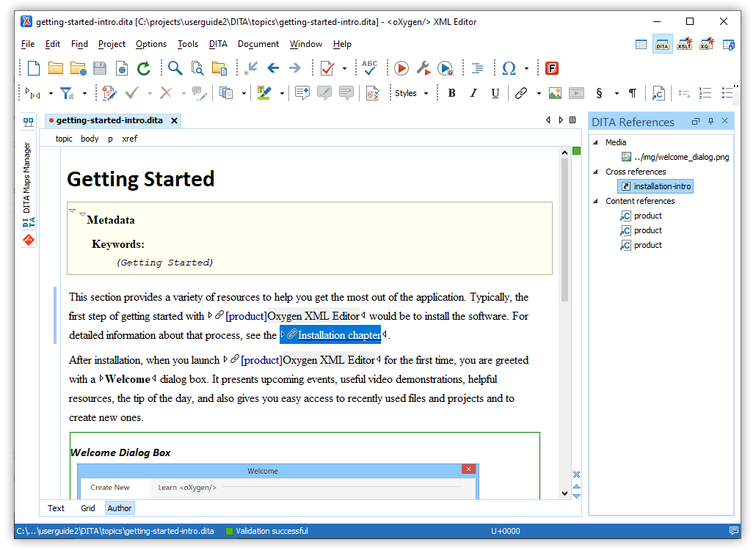Open the link insert dropdown arrow
Image resolution: width=756 pixels, height=550 pixels.
539,93
